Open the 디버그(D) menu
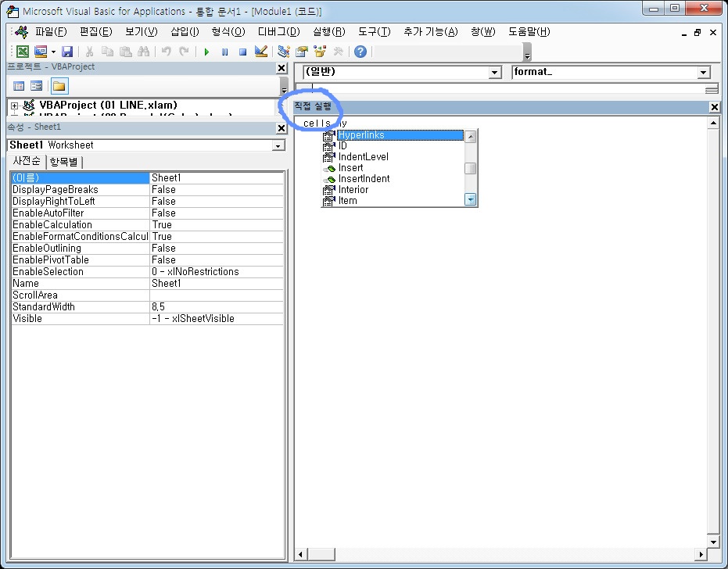Image resolution: width=728 pixels, height=569 pixels. pos(279,31)
